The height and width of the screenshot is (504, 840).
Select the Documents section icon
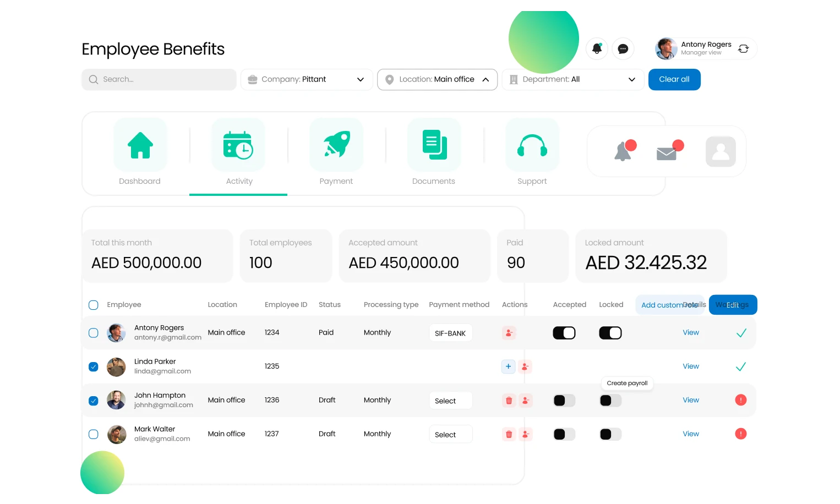point(434,145)
